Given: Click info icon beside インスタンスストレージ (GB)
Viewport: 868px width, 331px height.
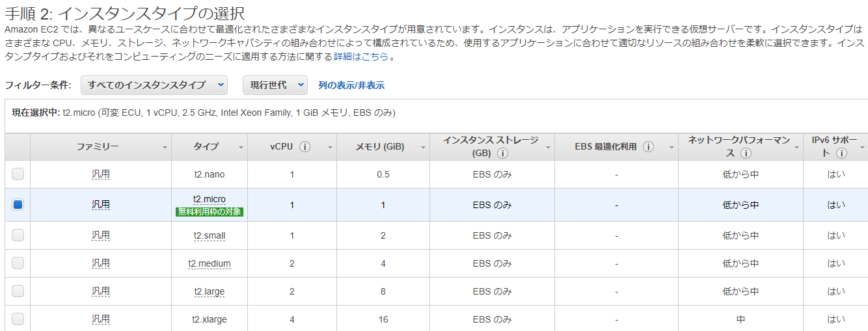Looking at the screenshot, I should point(502,153).
